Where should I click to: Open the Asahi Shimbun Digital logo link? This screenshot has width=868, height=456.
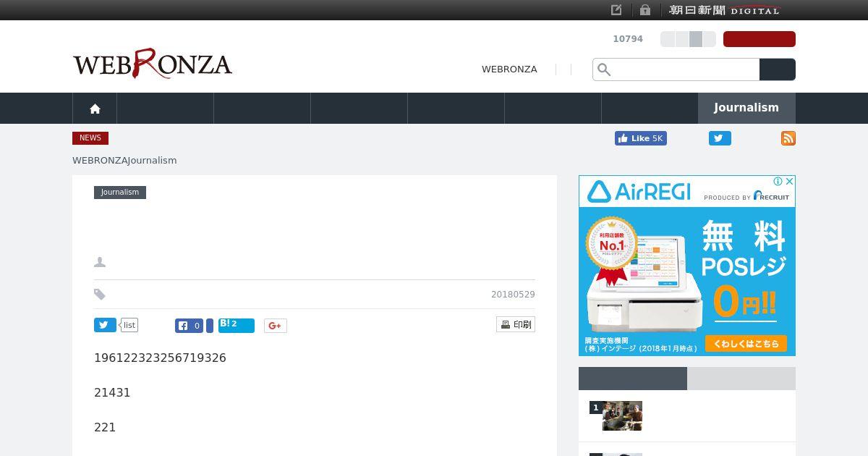coord(724,10)
